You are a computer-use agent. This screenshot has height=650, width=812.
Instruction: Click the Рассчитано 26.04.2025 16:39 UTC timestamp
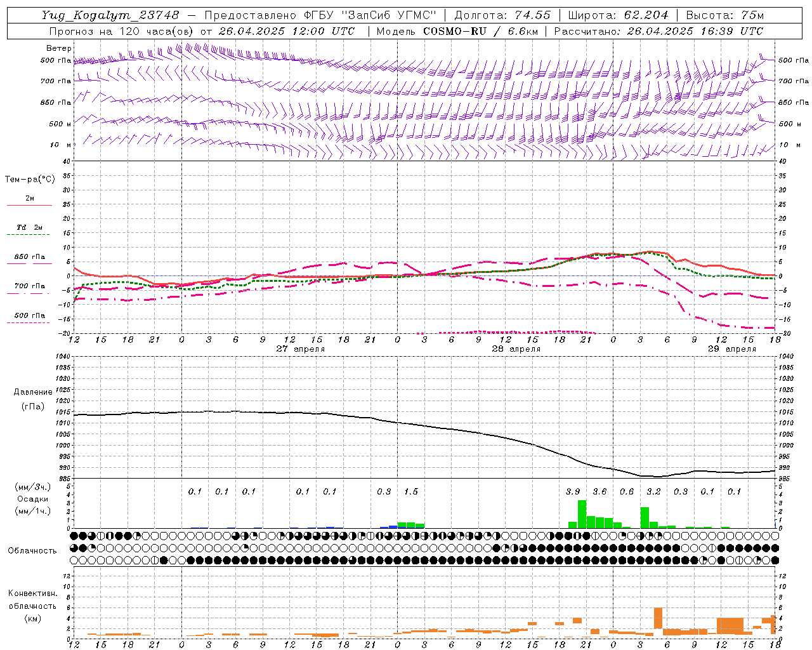click(x=658, y=31)
